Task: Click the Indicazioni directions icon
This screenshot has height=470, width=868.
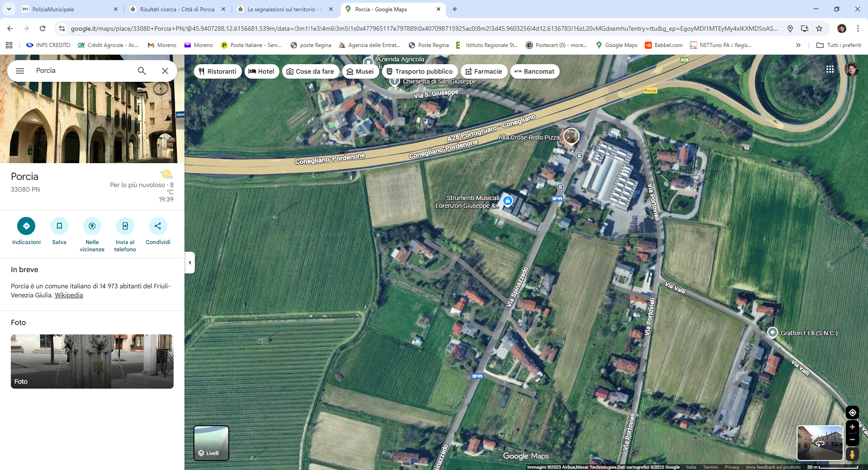Action: point(26,226)
